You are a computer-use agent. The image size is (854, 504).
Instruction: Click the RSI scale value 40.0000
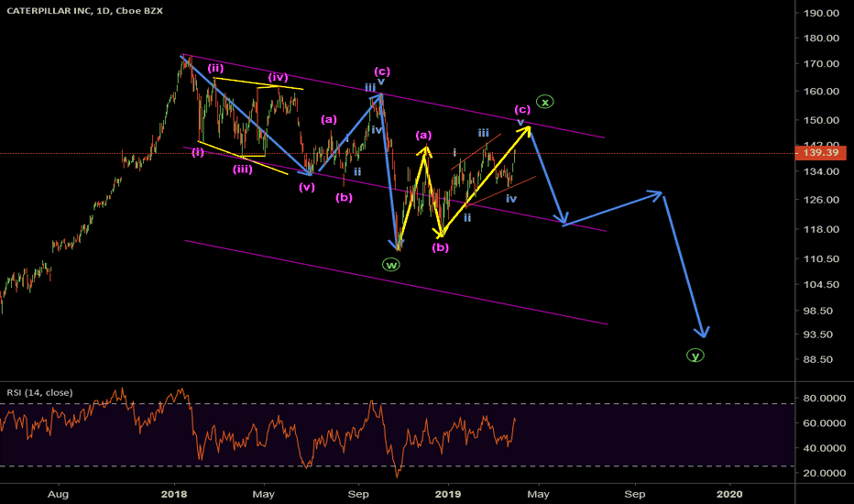[824, 448]
